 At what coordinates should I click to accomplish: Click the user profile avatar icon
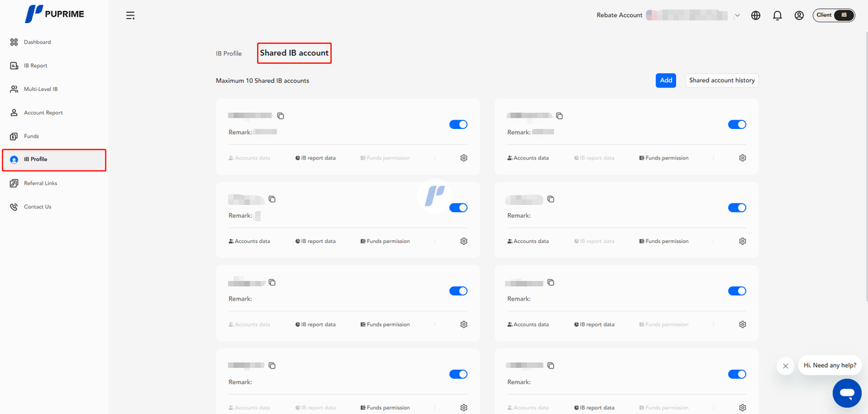tap(799, 16)
